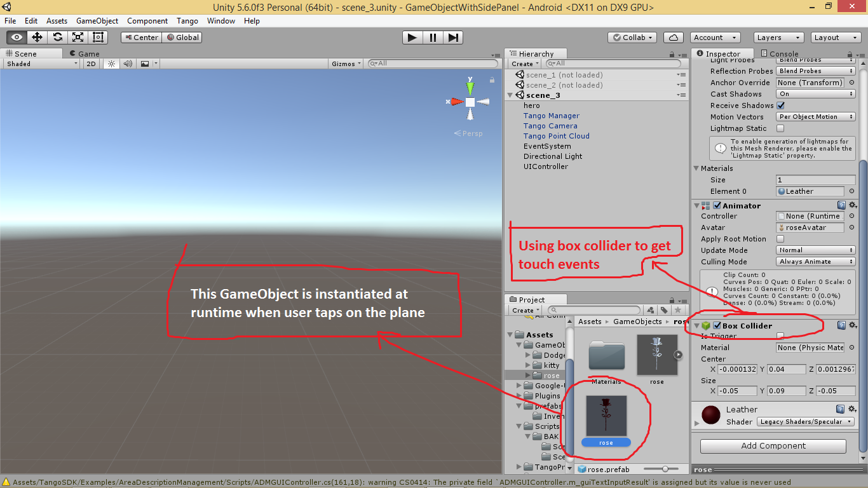Enable the Lightmap Static checkbox
Viewport: 868px width, 488px height.
[781, 128]
